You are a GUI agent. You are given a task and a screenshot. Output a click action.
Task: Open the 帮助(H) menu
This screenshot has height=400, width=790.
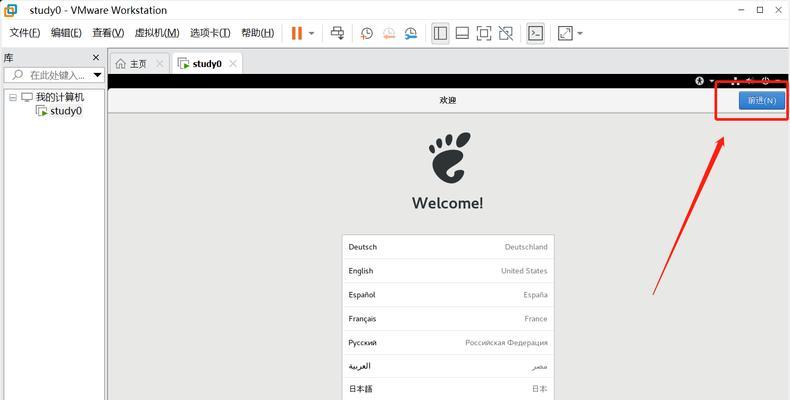257,33
